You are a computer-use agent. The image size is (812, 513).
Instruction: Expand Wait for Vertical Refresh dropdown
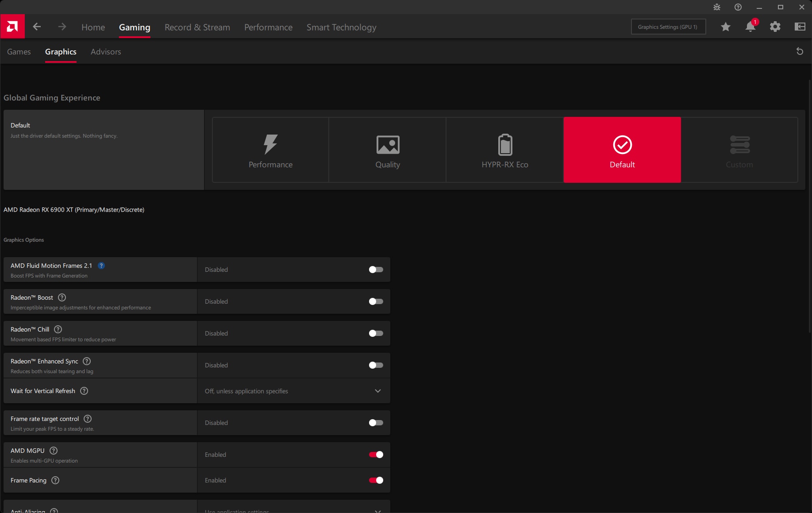pos(378,391)
